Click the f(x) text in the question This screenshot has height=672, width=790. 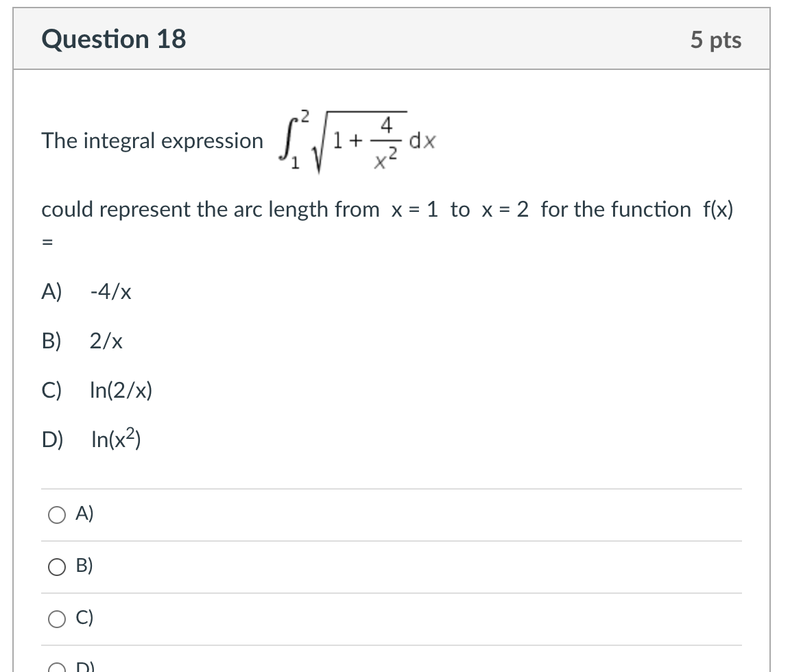(x=717, y=209)
